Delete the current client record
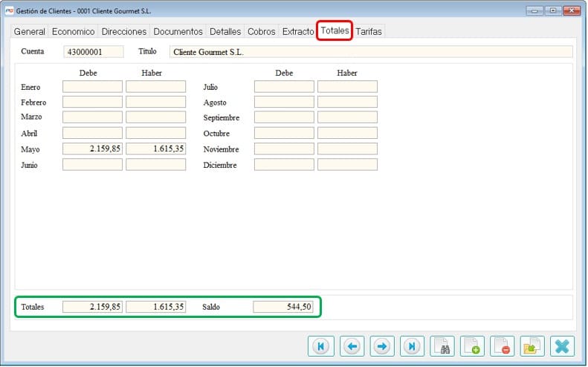 coord(502,346)
